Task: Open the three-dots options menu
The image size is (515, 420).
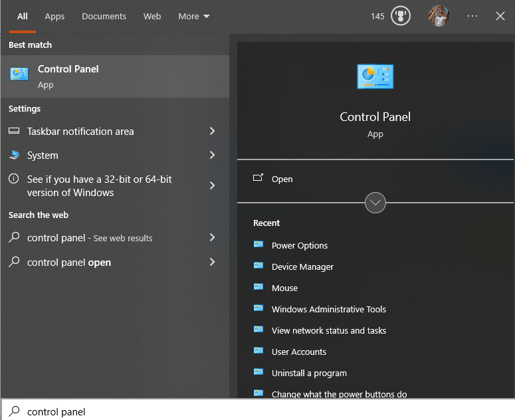Action: point(472,16)
